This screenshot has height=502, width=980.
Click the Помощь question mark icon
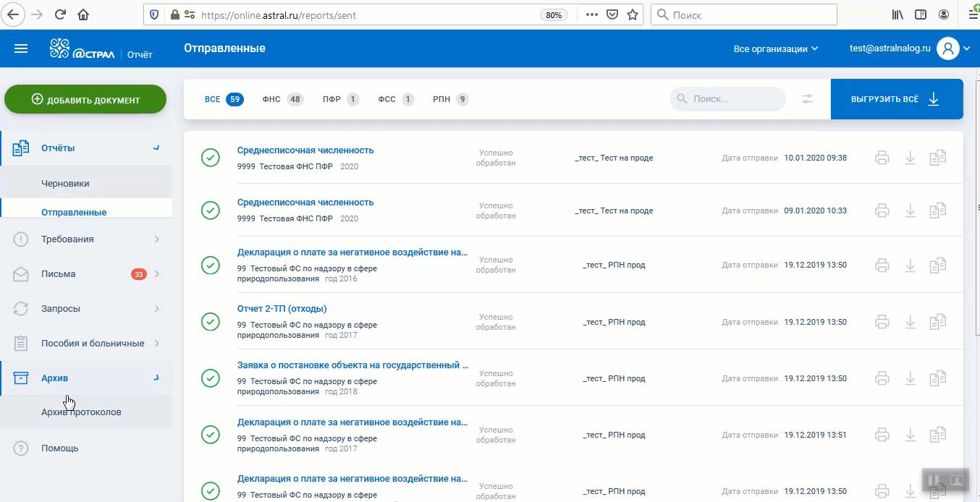[x=21, y=448]
